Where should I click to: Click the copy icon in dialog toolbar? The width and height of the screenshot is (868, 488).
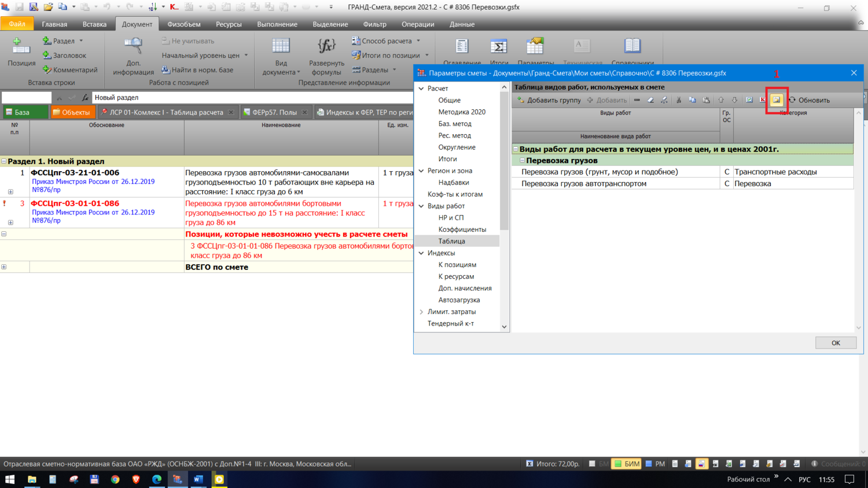[x=692, y=100]
